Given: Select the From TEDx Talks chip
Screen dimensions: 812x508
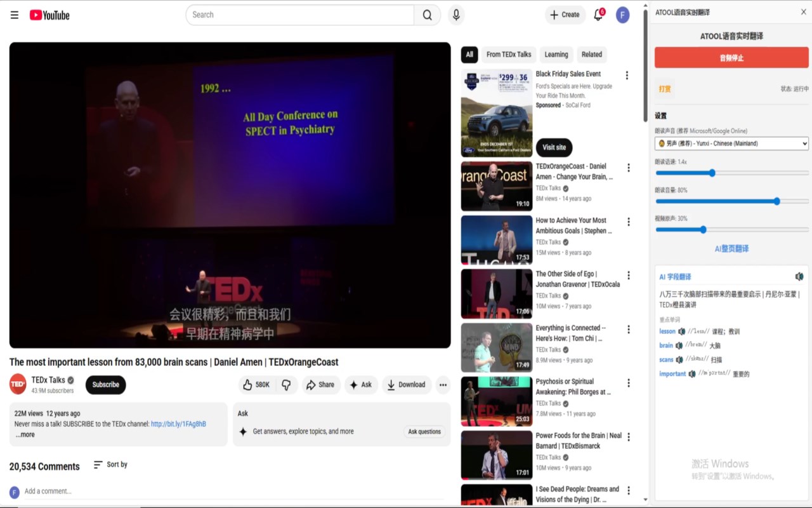Looking at the screenshot, I should pyautogui.click(x=509, y=55).
